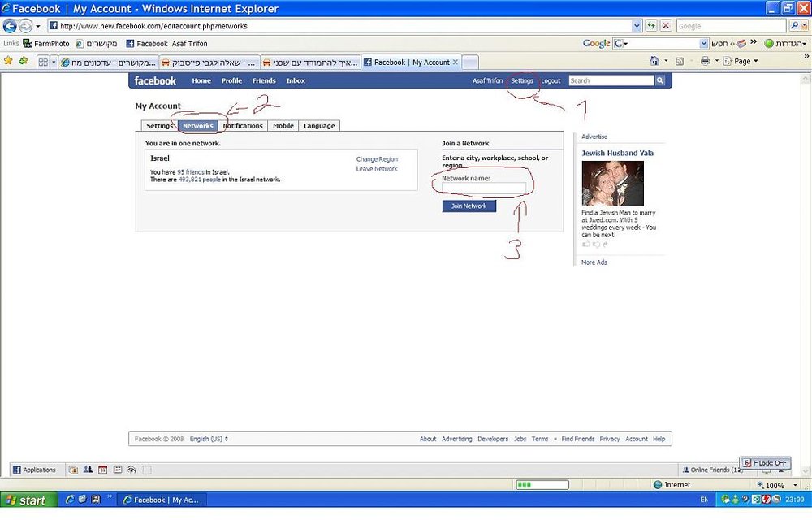812x520 pixels.
Task: Open the Google toolbar G dropdown
Action: tap(620, 44)
